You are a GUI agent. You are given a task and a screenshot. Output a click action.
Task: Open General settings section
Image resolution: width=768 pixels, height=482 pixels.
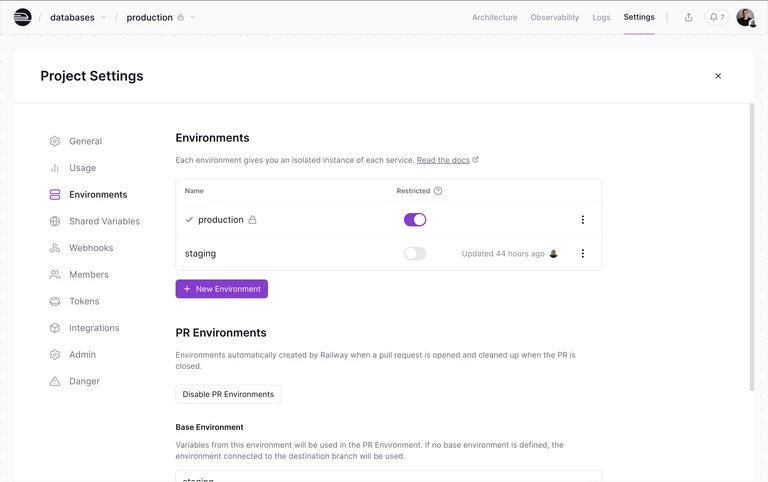click(x=86, y=141)
